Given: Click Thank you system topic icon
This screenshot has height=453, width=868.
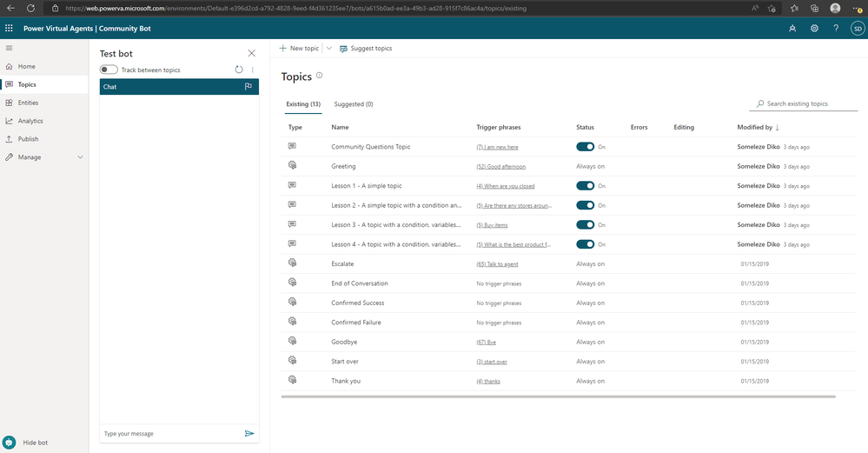Looking at the screenshot, I should click(x=292, y=380).
